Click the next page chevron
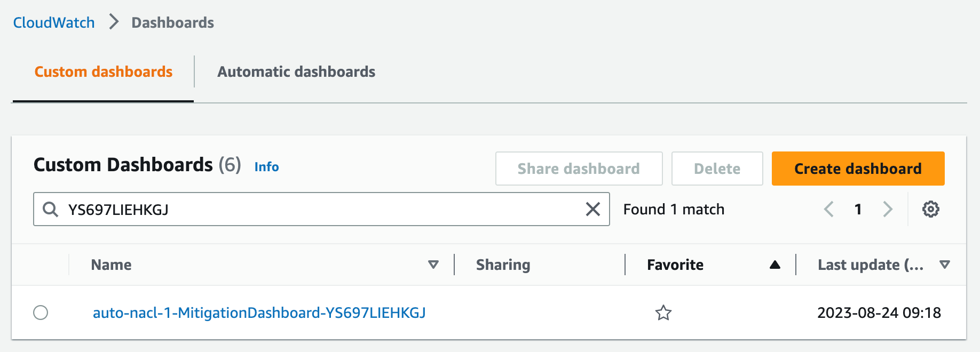 pos(888,209)
